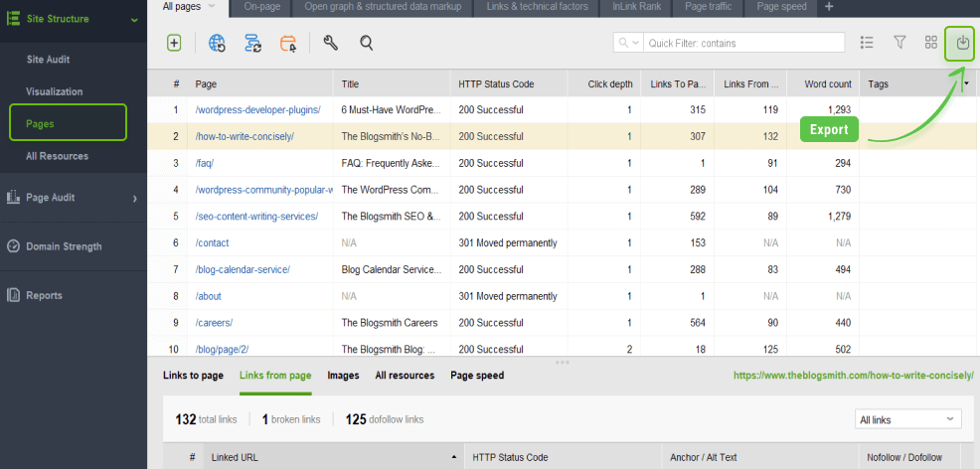This screenshot has width=980, height=469.
Task: Click the Update page data icon
Action: [252, 43]
